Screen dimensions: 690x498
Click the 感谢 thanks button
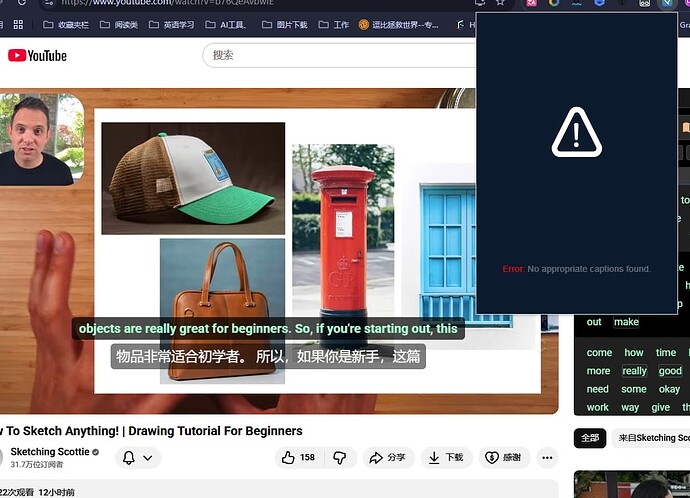tap(503, 458)
